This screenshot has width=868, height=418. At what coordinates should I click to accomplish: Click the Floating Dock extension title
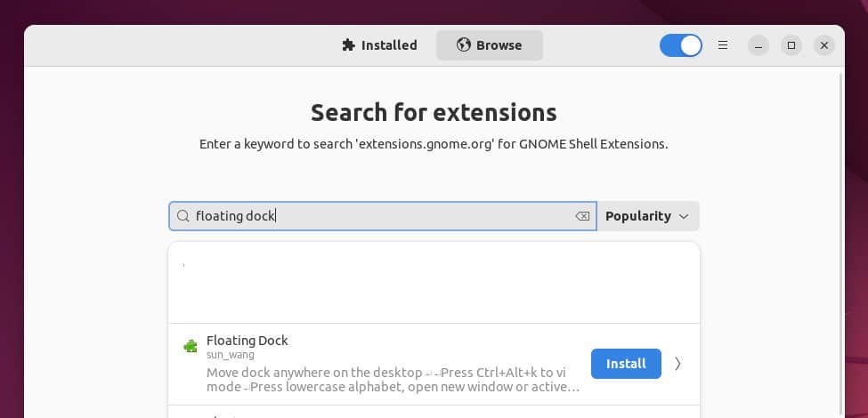click(247, 341)
